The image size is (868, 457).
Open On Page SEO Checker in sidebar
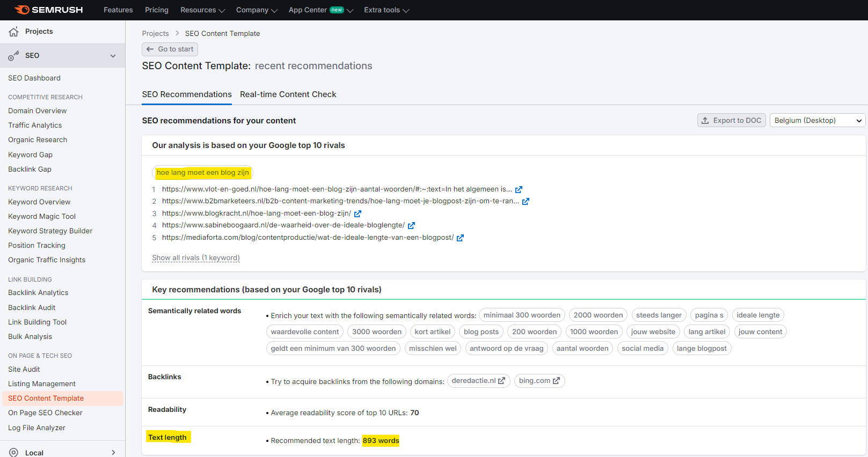click(x=45, y=413)
